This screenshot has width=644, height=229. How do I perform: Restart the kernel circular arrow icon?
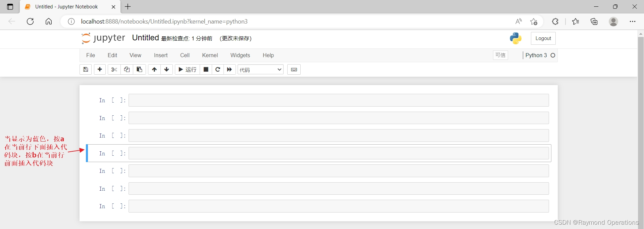[x=218, y=69]
